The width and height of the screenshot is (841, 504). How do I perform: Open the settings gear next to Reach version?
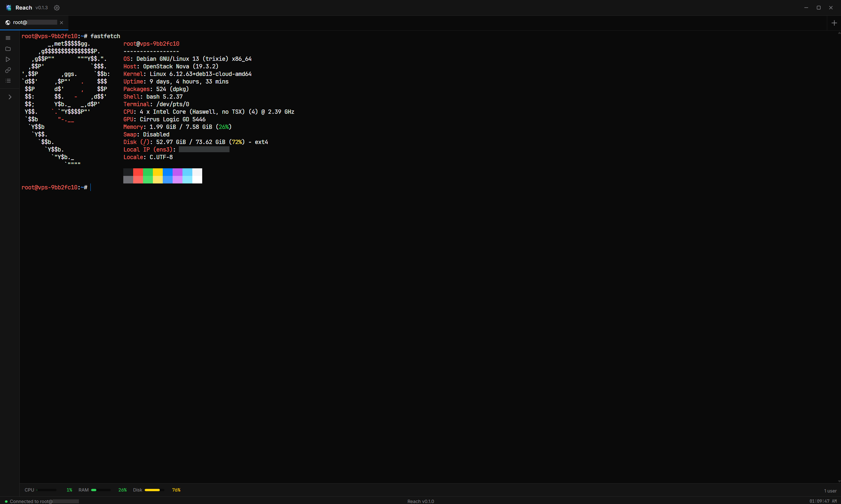[57, 8]
